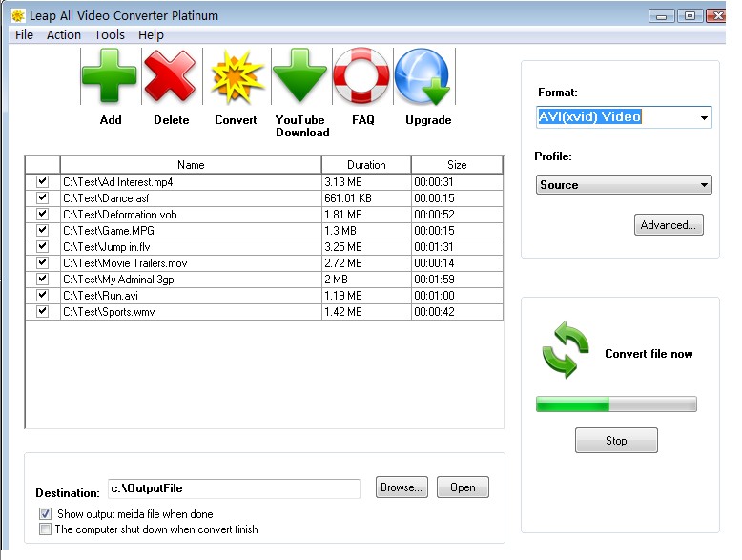This screenshot has width=742, height=560.
Task: Uncheck the Ad Interest.mp4 checkbox
Action: 42,181
